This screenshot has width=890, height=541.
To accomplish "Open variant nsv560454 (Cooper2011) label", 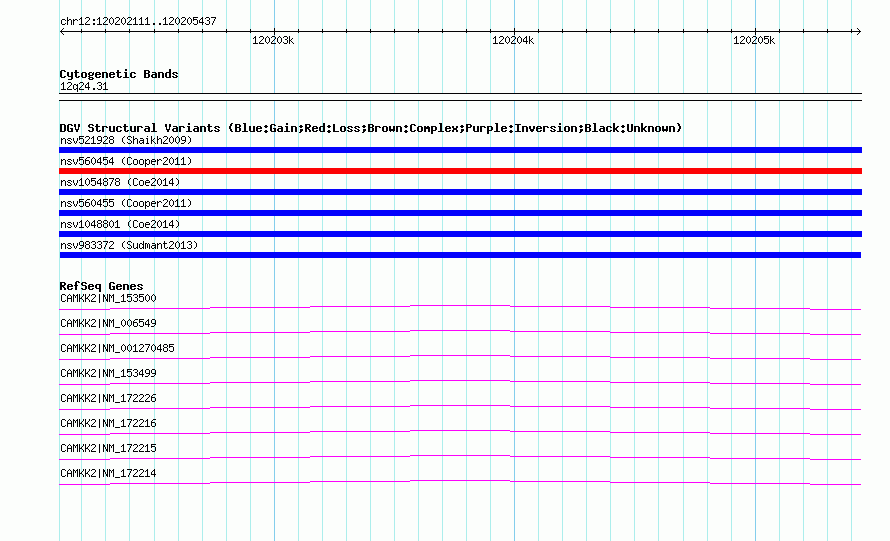I will click(126, 161).
